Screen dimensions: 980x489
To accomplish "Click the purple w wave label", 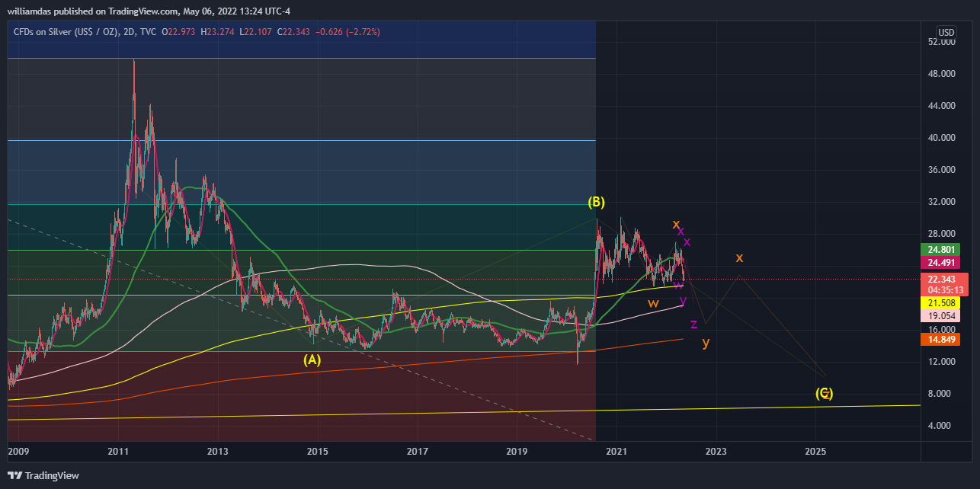I will 678,284.
